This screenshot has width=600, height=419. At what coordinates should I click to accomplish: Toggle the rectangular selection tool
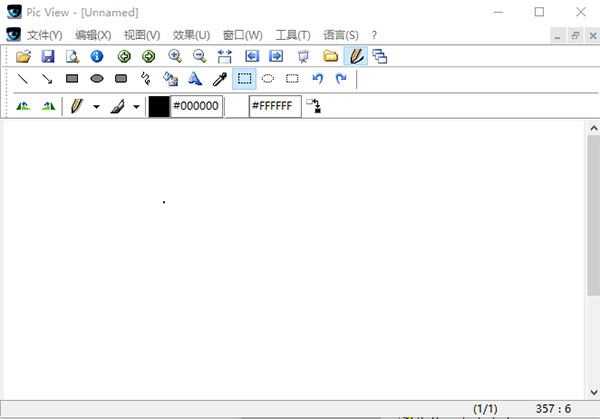[x=244, y=79]
